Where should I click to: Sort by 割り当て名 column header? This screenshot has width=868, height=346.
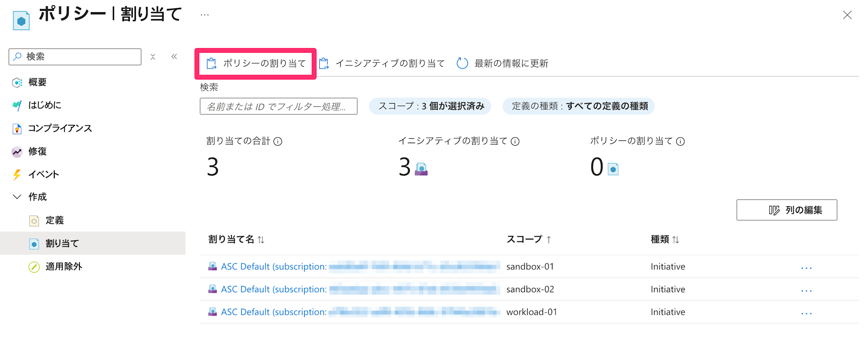click(x=237, y=239)
